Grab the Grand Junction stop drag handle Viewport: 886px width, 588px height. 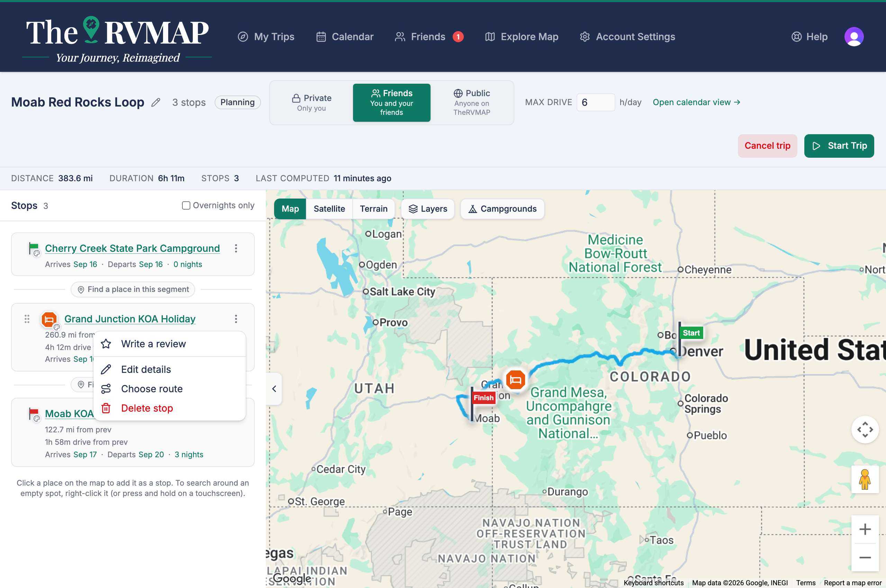click(x=27, y=319)
